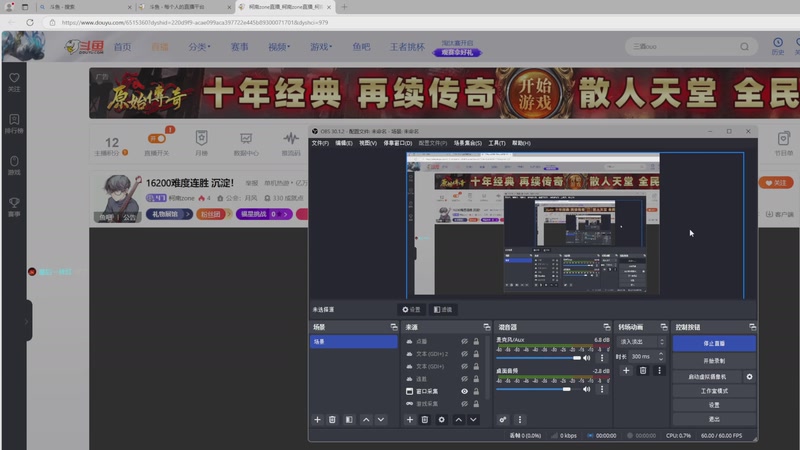Add a new scene transition
The width and height of the screenshot is (800, 450).
[626, 370]
